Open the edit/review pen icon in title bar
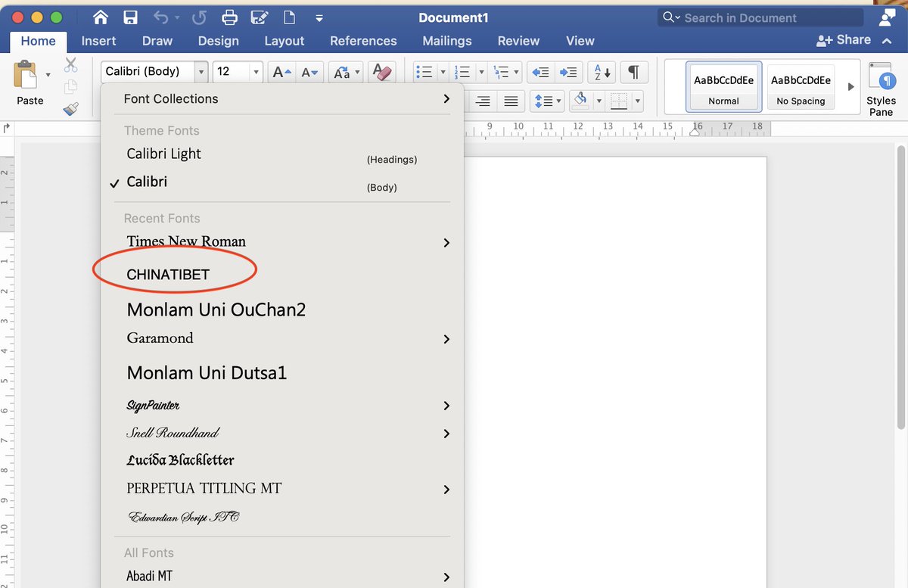The image size is (908, 588). [260, 17]
